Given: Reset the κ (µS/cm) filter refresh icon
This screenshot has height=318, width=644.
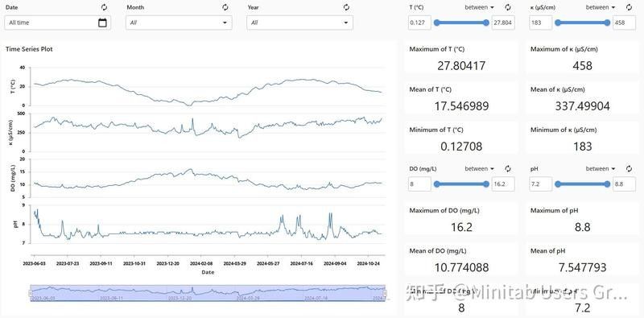Looking at the screenshot, I should coord(630,7).
